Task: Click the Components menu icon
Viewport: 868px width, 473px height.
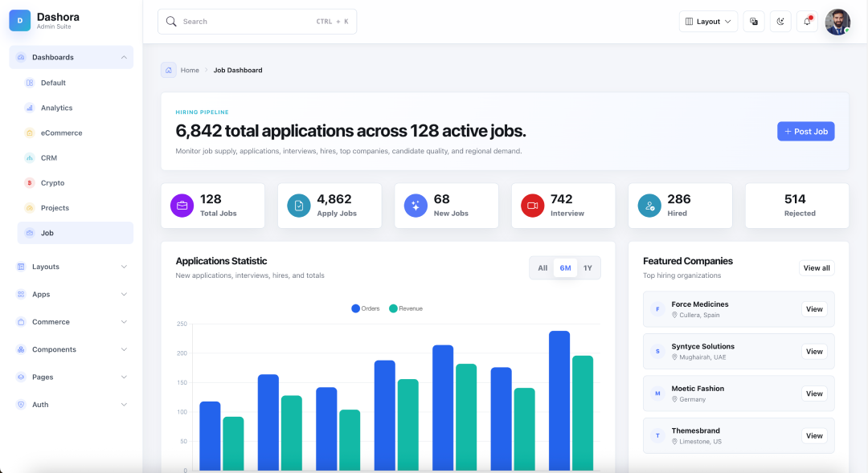Action: pyautogui.click(x=21, y=349)
